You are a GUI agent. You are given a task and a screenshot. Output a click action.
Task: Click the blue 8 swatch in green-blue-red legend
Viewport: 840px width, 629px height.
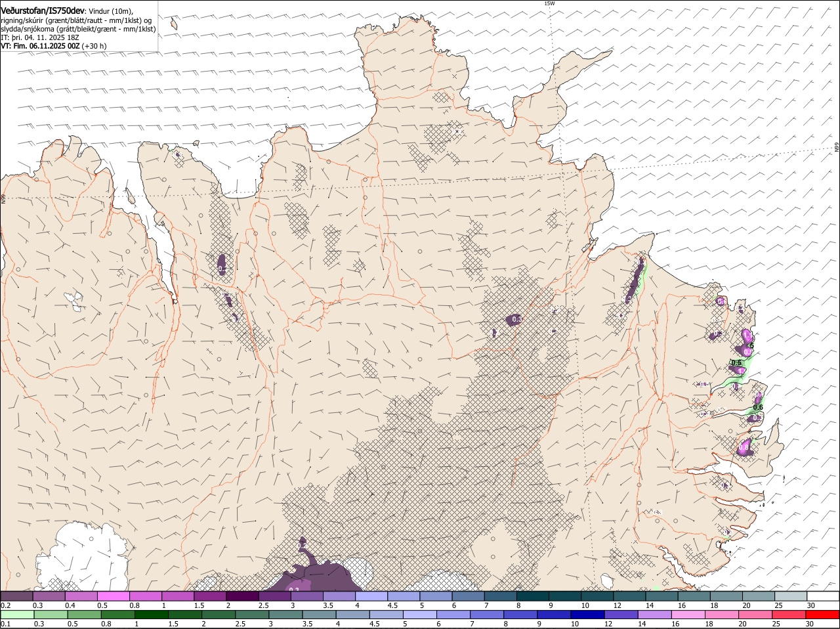point(520,615)
